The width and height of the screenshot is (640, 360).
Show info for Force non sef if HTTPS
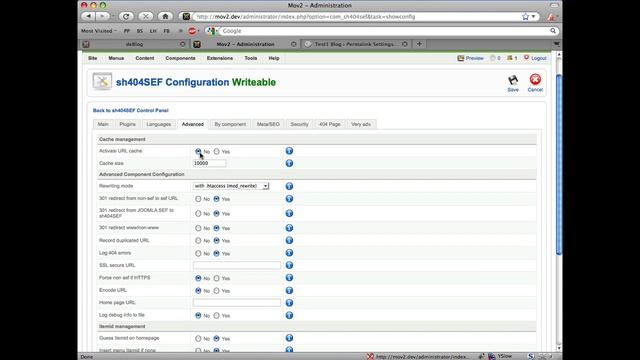pos(289,278)
